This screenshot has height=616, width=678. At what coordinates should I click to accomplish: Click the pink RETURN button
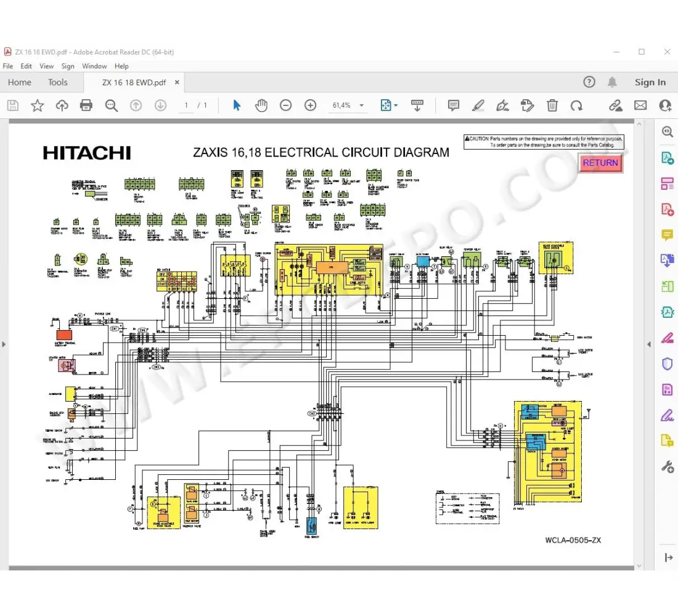pyautogui.click(x=600, y=163)
